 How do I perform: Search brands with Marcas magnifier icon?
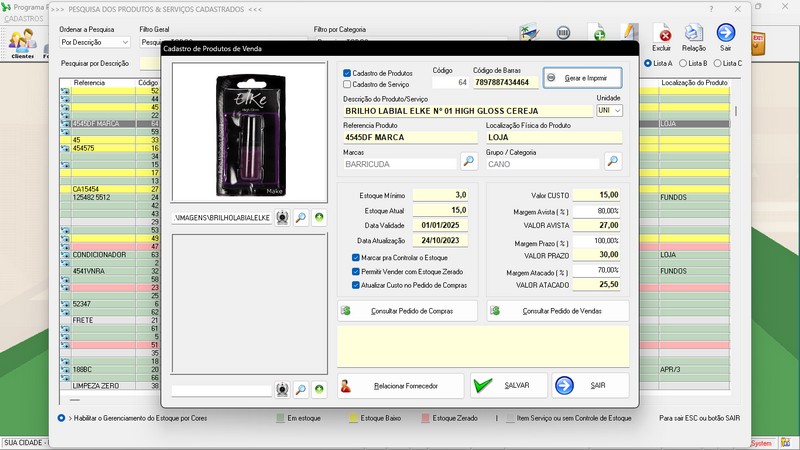[469, 161]
